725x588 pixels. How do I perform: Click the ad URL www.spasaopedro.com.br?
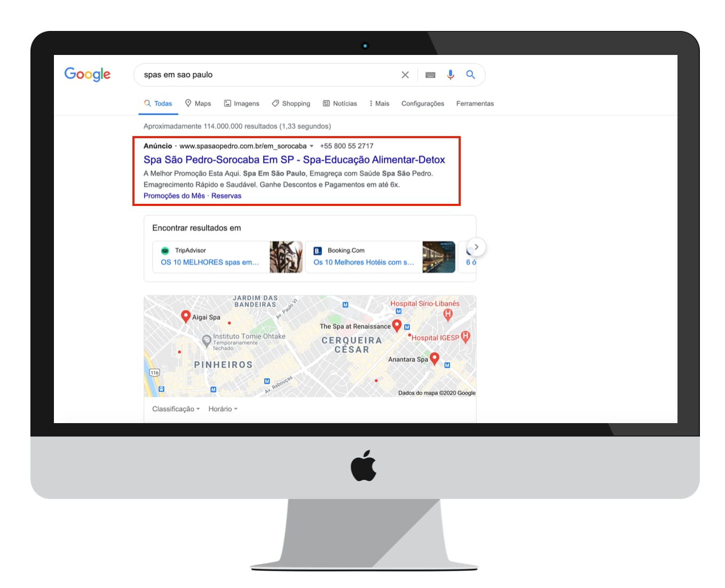click(243, 146)
